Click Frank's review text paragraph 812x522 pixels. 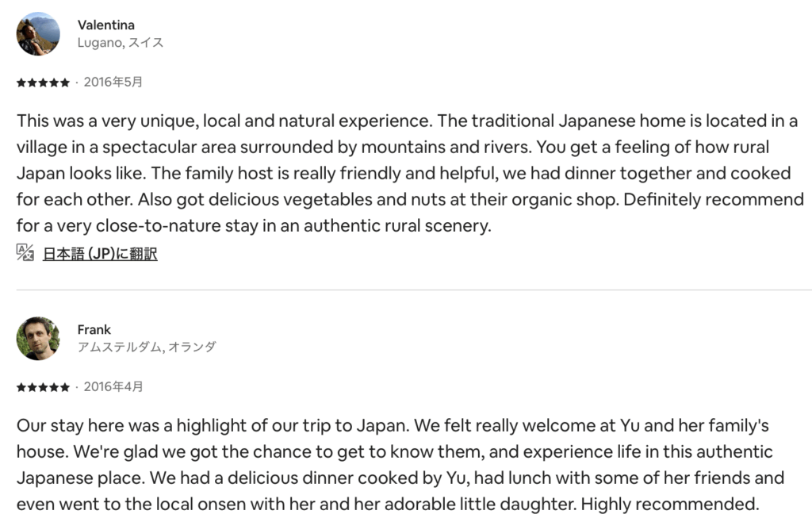(396, 465)
